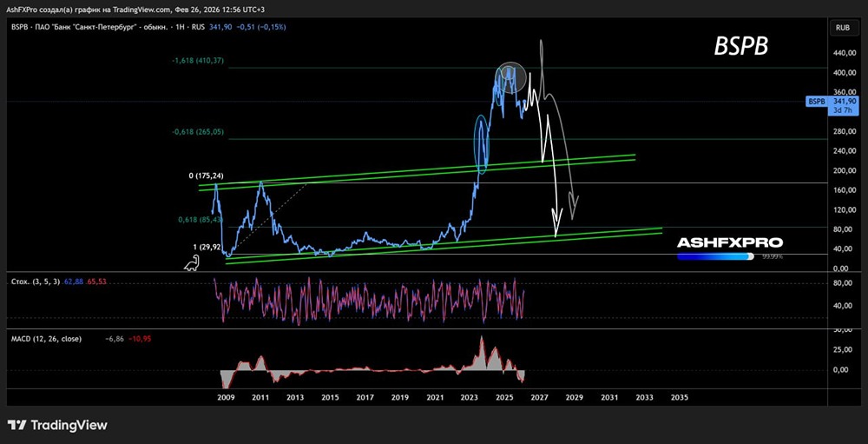Image resolution: width=868 pixels, height=444 pixels.
Task: Click the Стох. (3, 5, 3) indicator label
Action: point(36,282)
